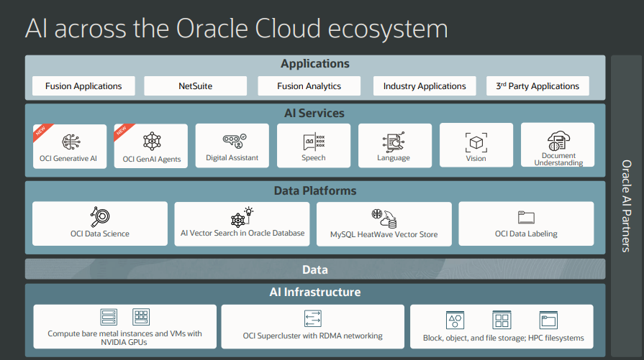Click the Data Platforms section heading
Screen dimensions: 644x360
[315, 190]
